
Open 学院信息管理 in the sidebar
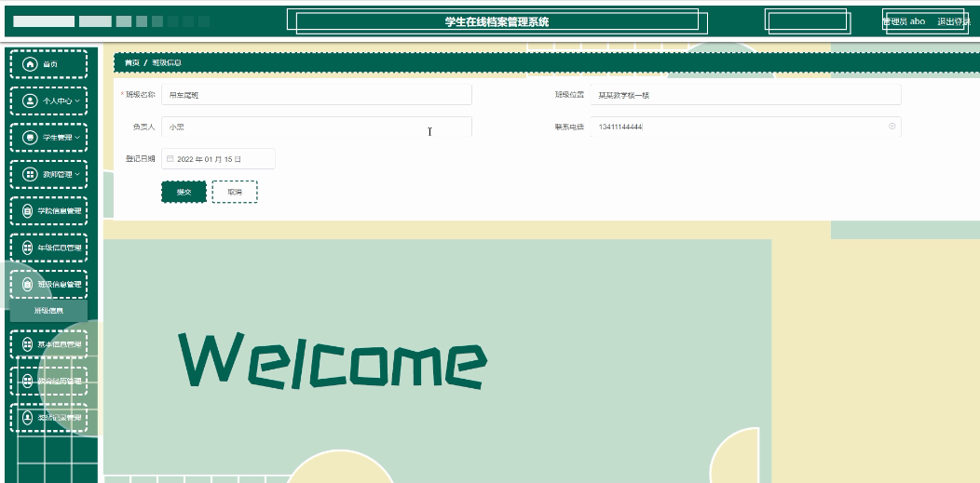pos(48,211)
